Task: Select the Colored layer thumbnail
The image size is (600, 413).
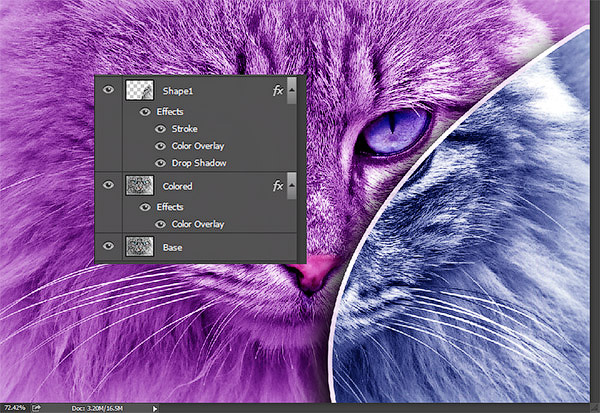Action: [140, 186]
